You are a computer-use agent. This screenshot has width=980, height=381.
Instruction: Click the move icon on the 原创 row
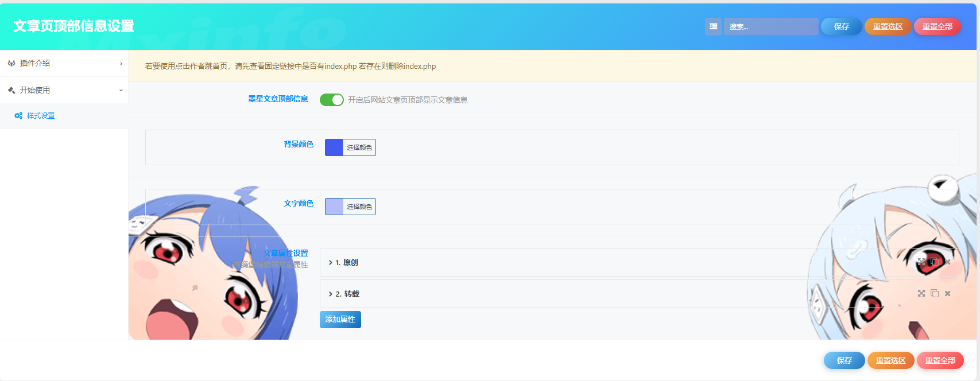[921, 262]
